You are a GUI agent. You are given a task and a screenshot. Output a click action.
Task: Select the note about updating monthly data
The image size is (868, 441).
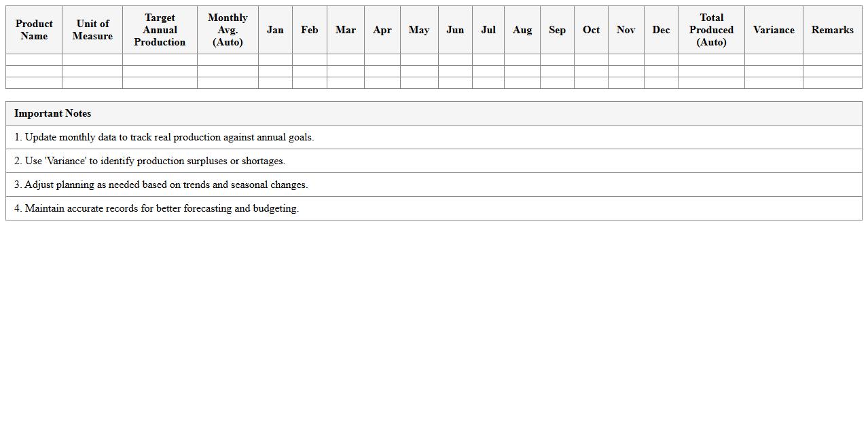point(164,137)
